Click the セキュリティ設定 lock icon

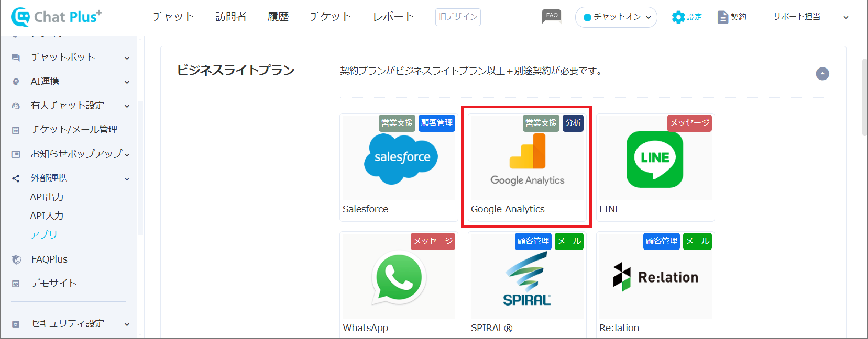point(16,324)
